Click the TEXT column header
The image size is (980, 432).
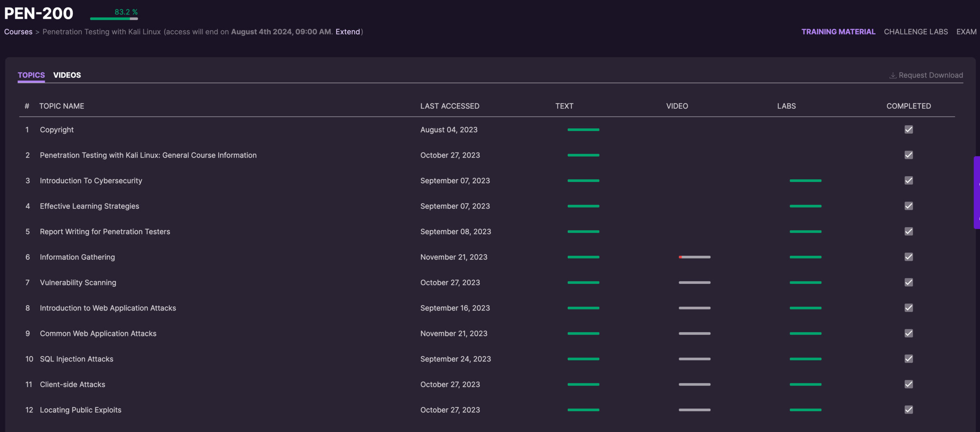(x=564, y=106)
